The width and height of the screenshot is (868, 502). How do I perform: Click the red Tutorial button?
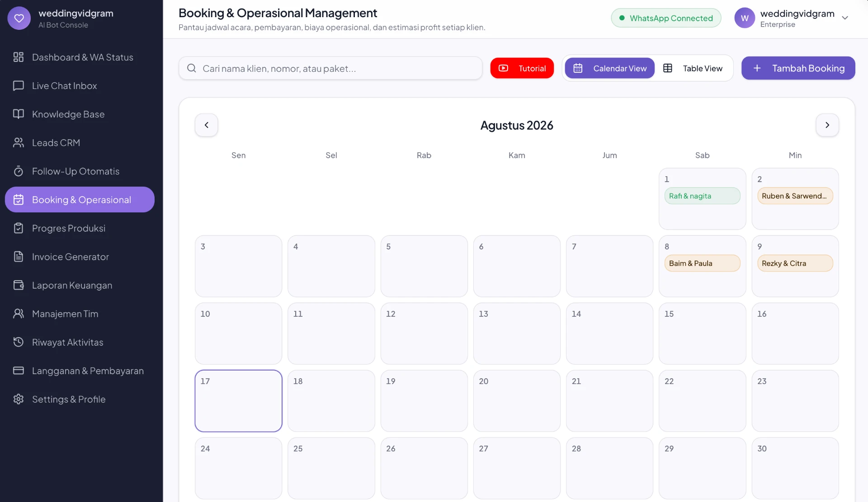click(522, 68)
